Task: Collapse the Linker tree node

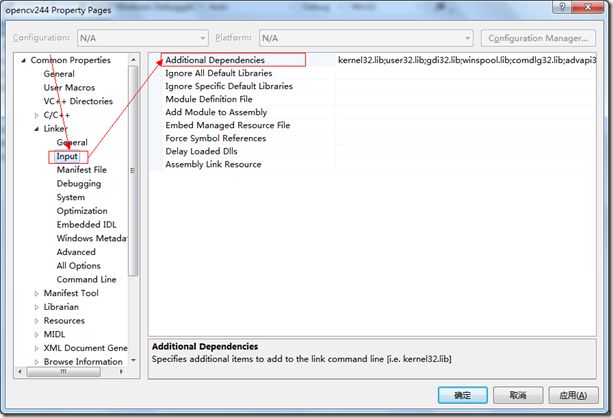Action: [36, 129]
